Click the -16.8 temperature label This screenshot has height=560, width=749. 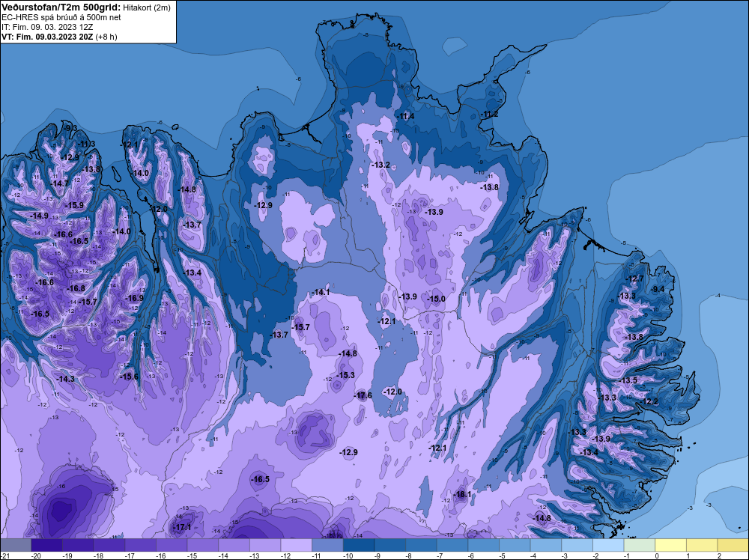tap(76, 288)
